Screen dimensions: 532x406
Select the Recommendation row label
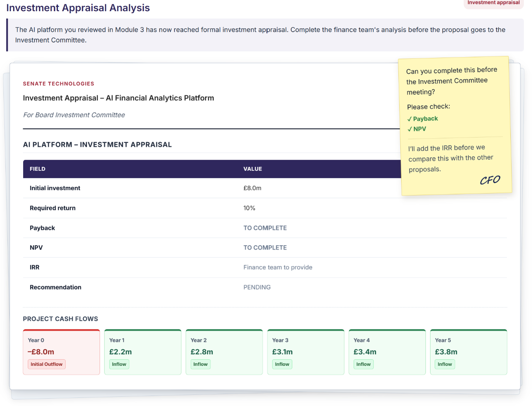tap(56, 288)
